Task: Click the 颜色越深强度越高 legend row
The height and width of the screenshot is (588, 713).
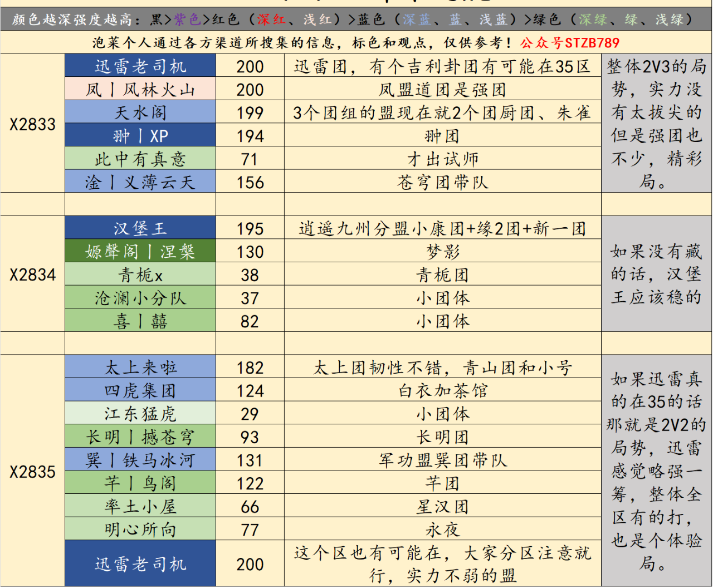Action: pos(356,20)
